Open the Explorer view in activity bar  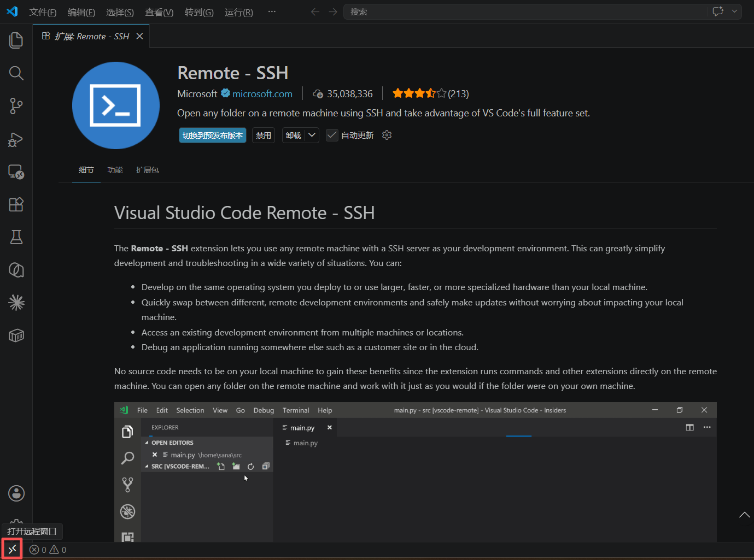[16, 40]
